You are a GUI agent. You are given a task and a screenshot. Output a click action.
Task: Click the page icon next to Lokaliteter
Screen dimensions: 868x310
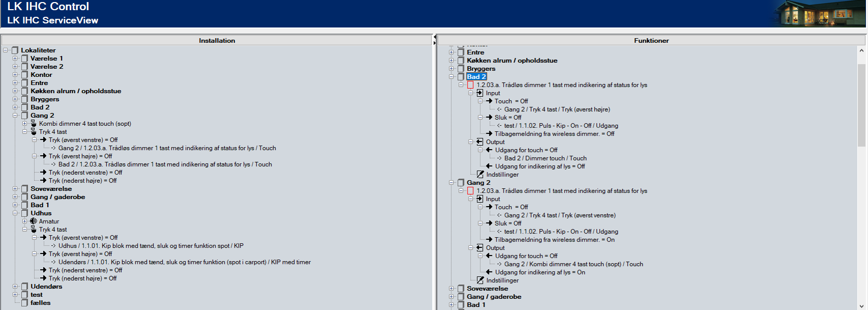(x=15, y=50)
